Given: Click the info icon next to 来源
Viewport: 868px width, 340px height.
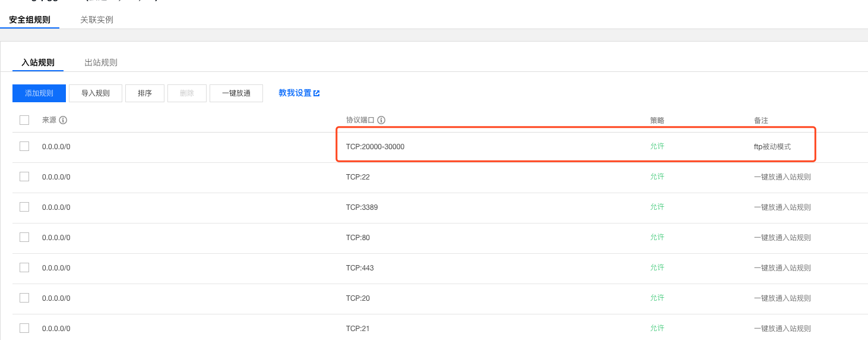Looking at the screenshot, I should [x=63, y=120].
